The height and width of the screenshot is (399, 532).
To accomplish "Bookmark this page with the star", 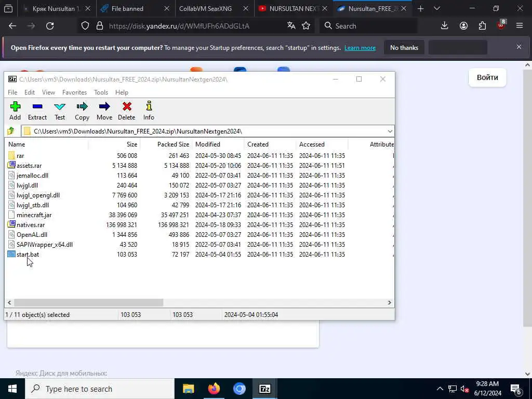I will coord(306,25).
